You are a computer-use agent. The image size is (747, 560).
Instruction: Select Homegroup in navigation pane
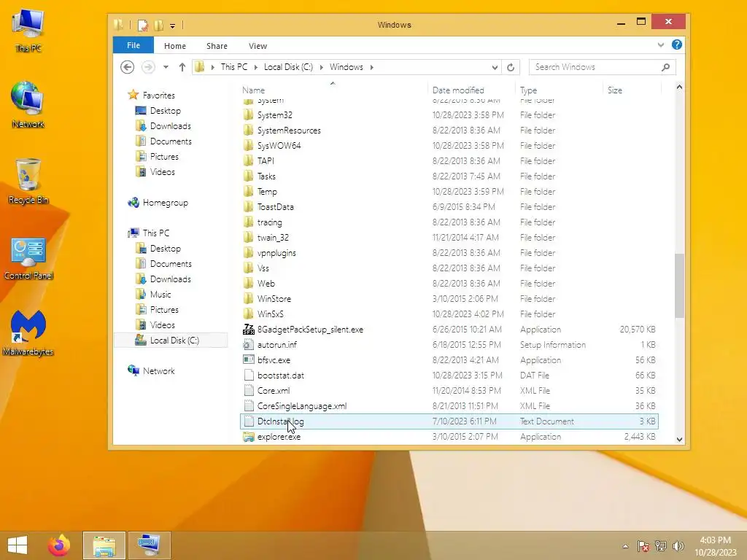165,203
